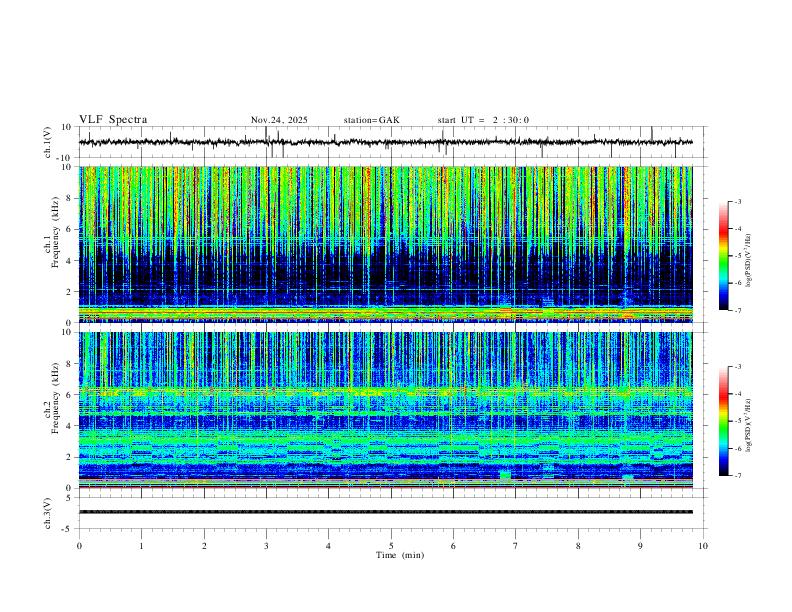Click the lower PSD color bar for ch.2
The height and width of the screenshot is (612, 792).
click(724, 421)
